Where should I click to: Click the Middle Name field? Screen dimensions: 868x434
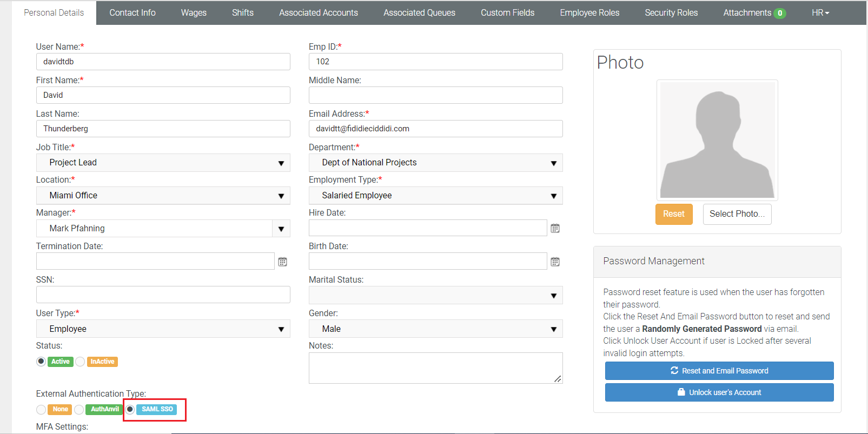click(436, 95)
